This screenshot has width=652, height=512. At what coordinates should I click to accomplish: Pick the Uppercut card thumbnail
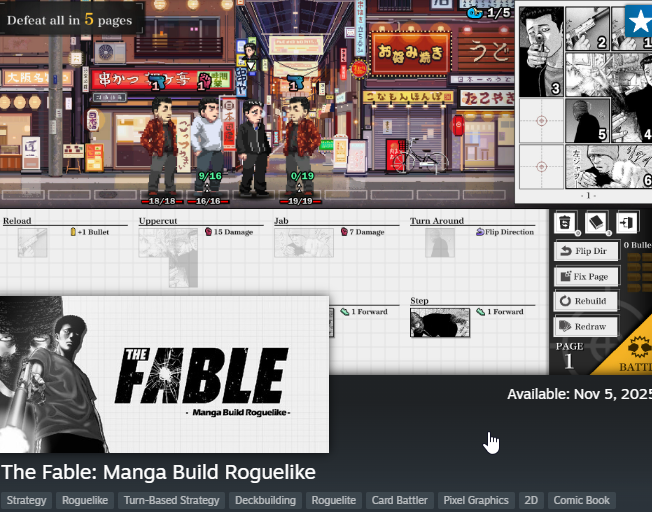pos(168,258)
